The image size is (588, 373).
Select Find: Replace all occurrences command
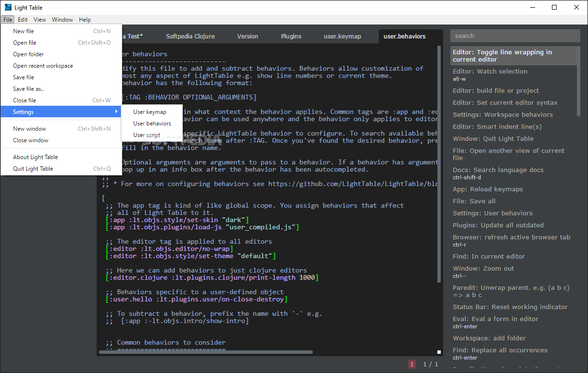pyautogui.click(x=514, y=353)
